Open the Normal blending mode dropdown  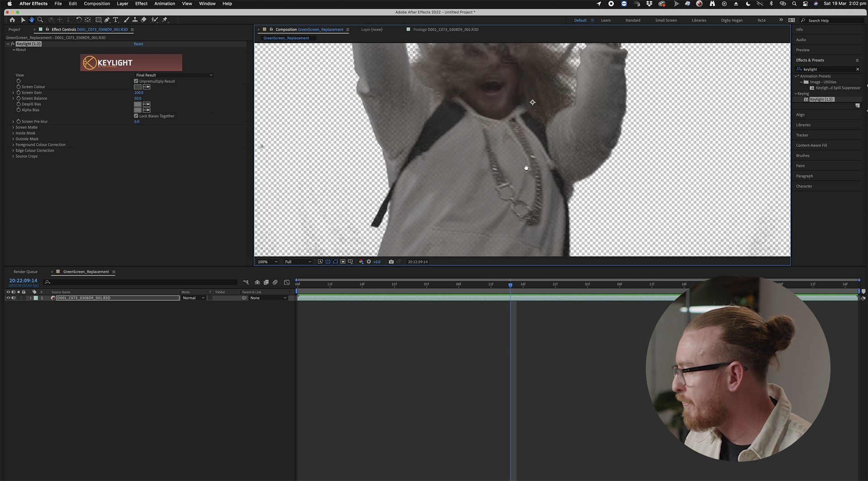pyautogui.click(x=193, y=298)
